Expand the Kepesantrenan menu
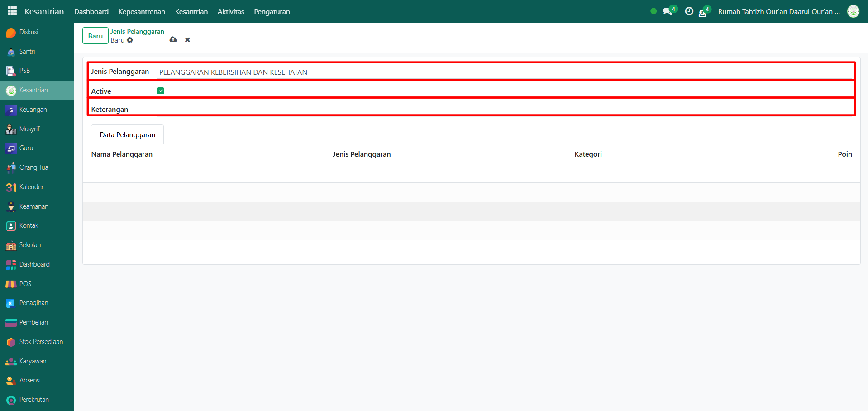Screen dimensions: 868x411 [142, 11]
